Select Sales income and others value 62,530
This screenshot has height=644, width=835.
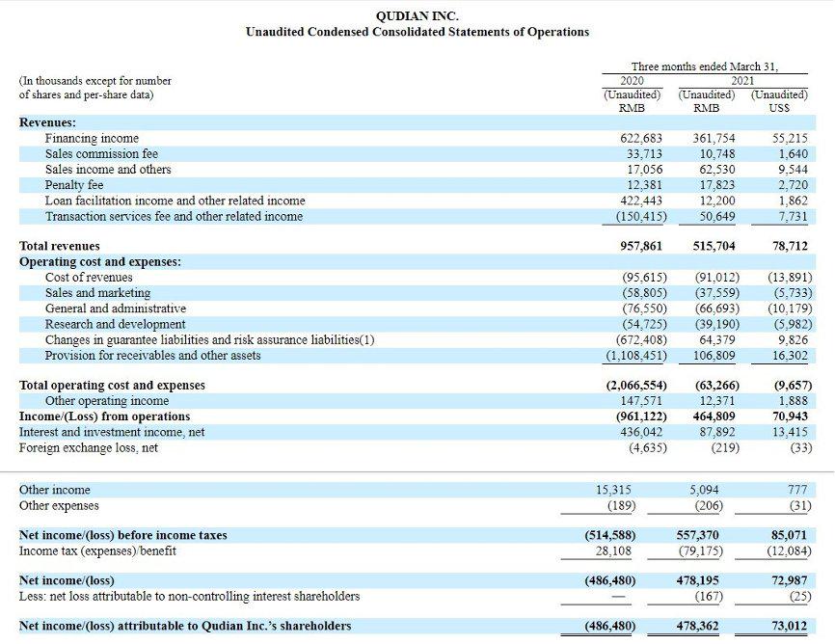point(717,170)
